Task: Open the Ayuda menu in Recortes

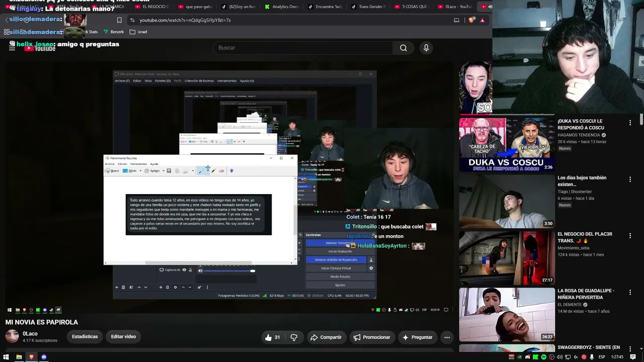Action: pos(154,164)
